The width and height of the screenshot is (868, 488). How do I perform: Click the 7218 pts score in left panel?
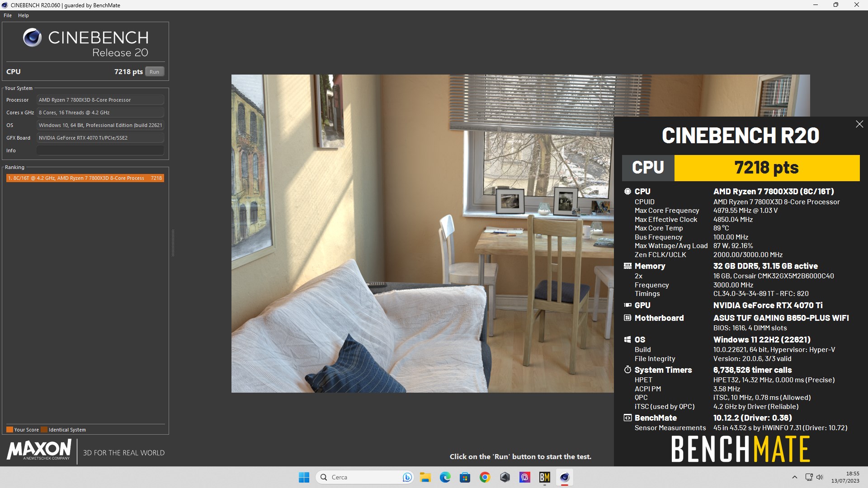[x=128, y=72]
